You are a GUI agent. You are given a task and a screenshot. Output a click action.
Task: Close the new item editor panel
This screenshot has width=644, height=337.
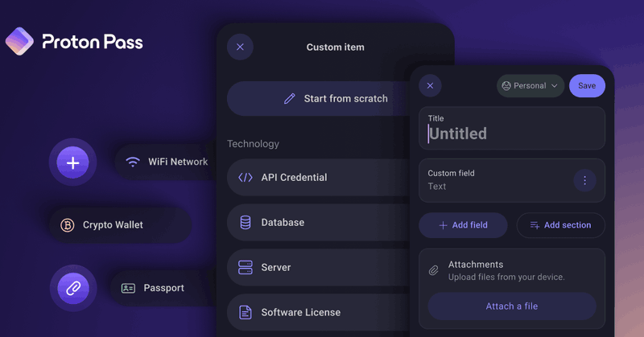[x=430, y=85]
